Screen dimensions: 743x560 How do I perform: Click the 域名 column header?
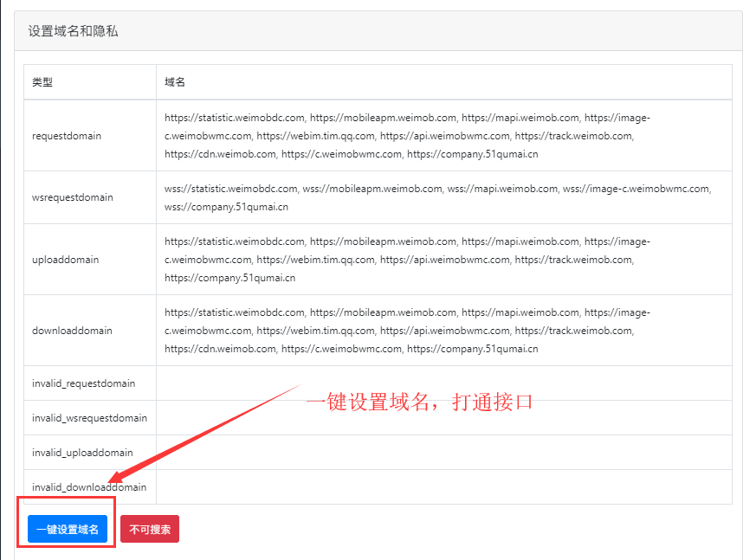pyautogui.click(x=175, y=82)
